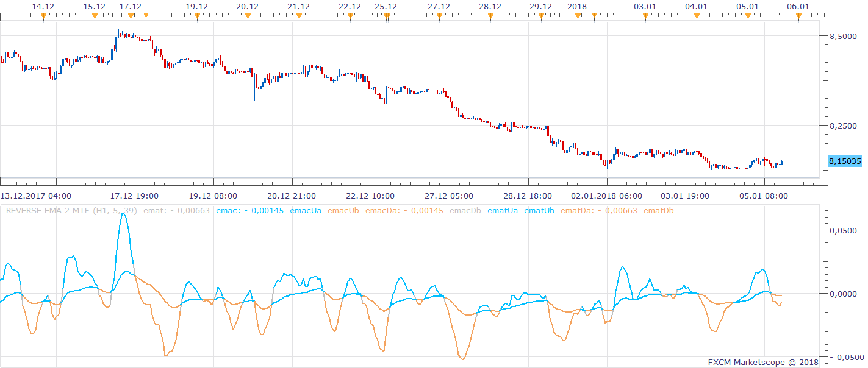Click the 20.12 21:00 time label
The image size is (868, 368).
click(292, 196)
